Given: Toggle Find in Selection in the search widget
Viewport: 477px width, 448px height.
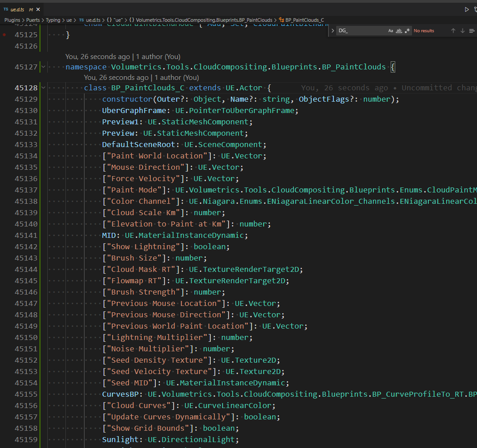Looking at the screenshot, I should 472,30.
